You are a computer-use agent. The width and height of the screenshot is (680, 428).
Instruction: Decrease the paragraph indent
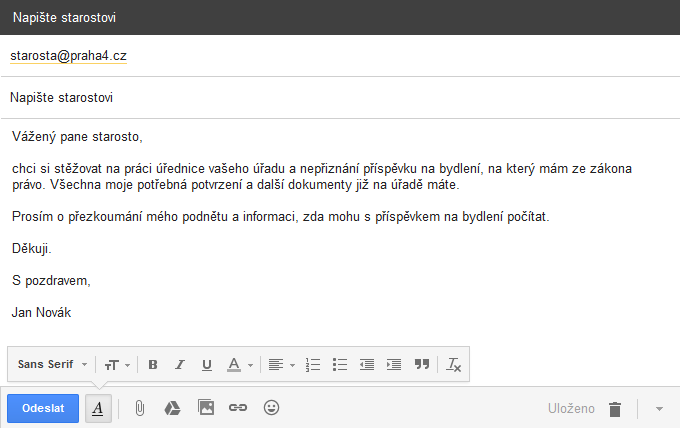click(367, 365)
